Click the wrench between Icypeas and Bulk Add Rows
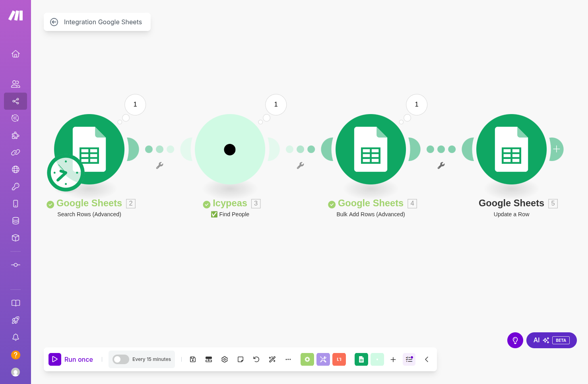 click(x=300, y=165)
